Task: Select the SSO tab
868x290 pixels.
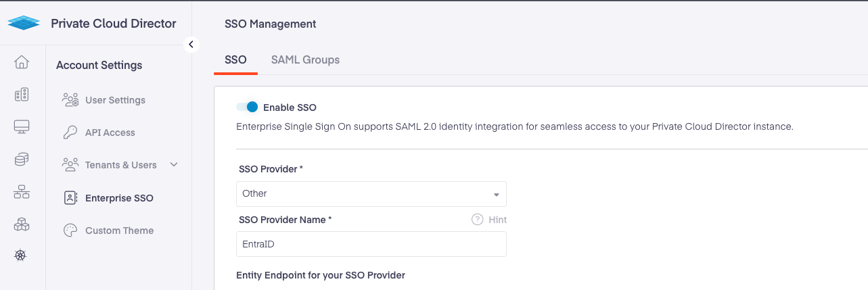Action: (x=235, y=59)
